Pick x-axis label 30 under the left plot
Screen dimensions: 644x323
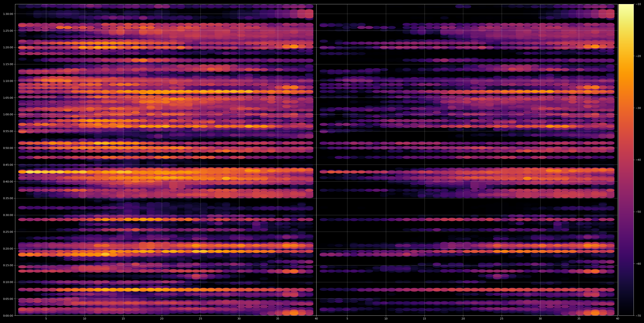[239, 319]
